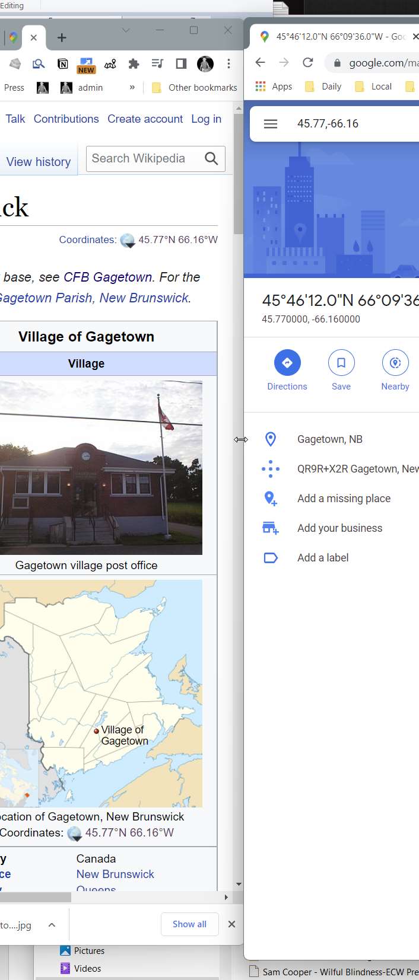Expand hidden bookmarks with double chevron
The height and width of the screenshot is (980, 419).
click(x=132, y=88)
